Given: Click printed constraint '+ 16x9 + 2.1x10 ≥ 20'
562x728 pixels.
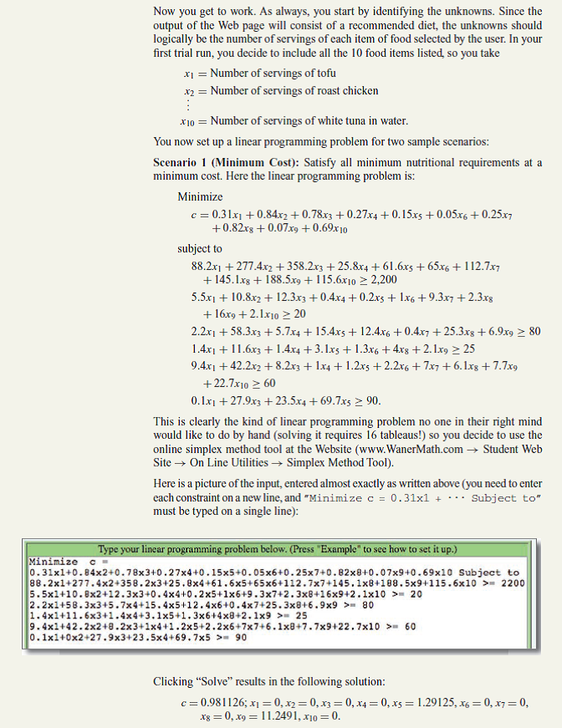Looking at the screenshot, I should [254, 314].
